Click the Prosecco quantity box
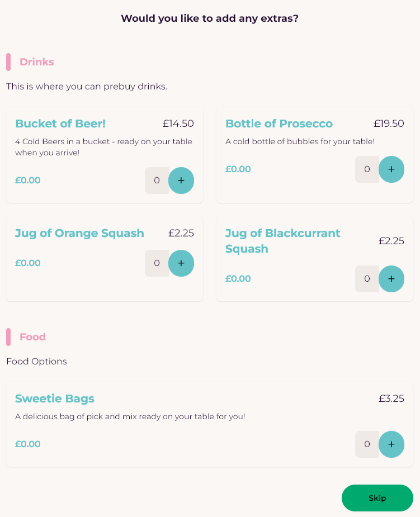The image size is (420, 517). pyautogui.click(x=367, y=169)
